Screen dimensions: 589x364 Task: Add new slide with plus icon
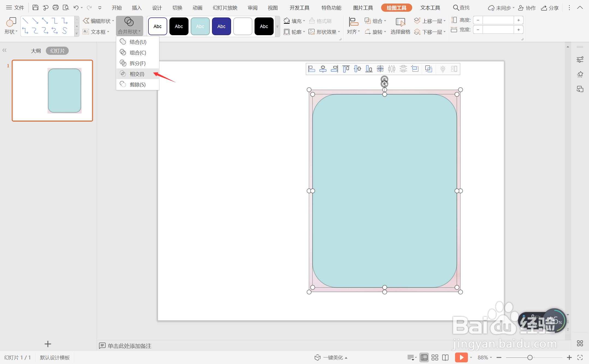point(48,344)
